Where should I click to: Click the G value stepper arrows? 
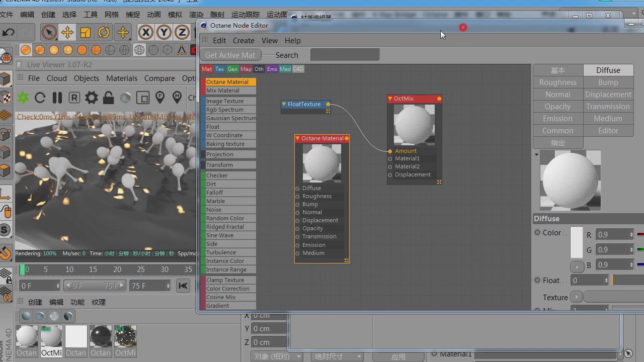click(x=631, y=250)
